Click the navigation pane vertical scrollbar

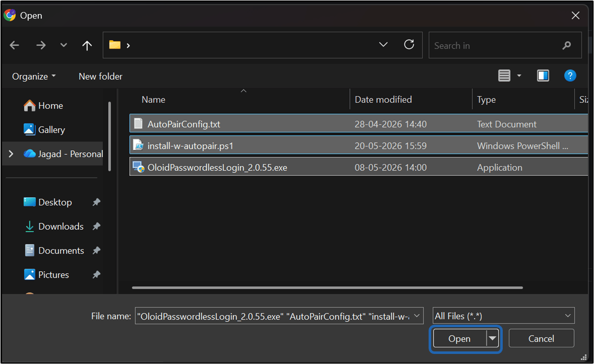tap(109, 136)
